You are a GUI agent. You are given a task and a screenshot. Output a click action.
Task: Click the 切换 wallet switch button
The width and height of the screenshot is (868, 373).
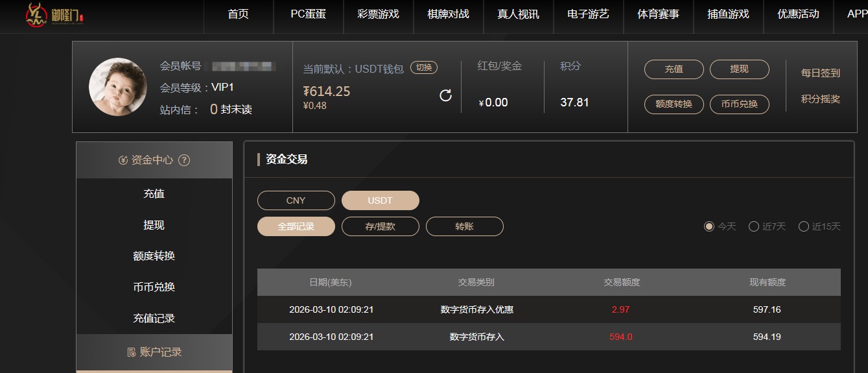pyautogui.click(x=424, y=67)
